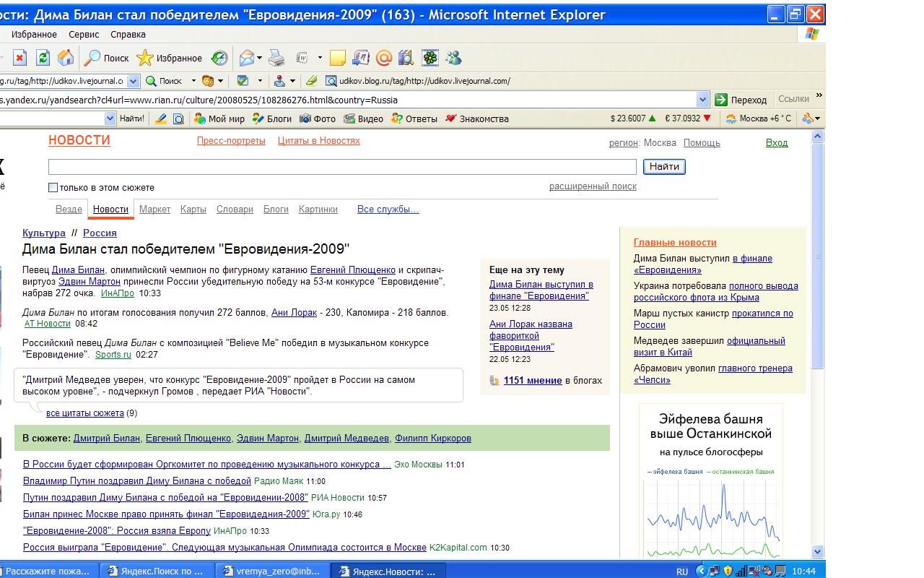Open Windows Messenger people icon
This screenshot has width=924, height=578.
(x=454, y=58)
